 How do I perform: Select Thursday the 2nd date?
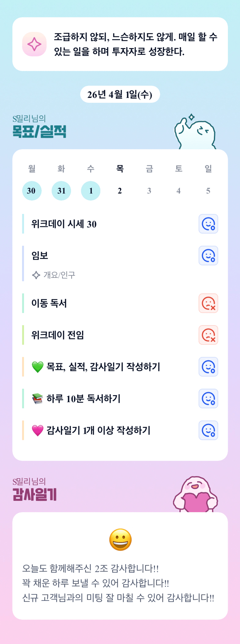(120, 191)
